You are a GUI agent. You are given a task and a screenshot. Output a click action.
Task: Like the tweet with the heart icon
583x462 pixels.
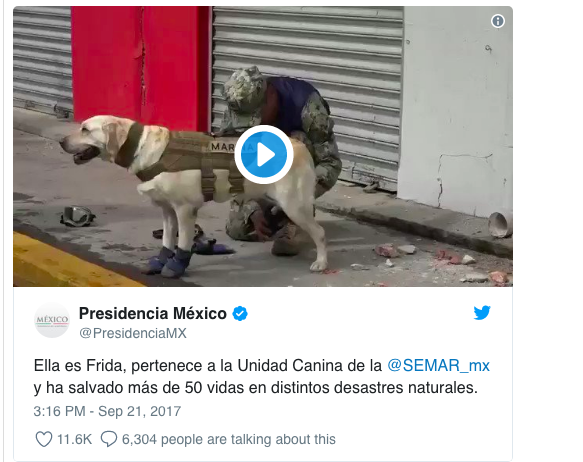pyautogui.click(x=44, y=439)
